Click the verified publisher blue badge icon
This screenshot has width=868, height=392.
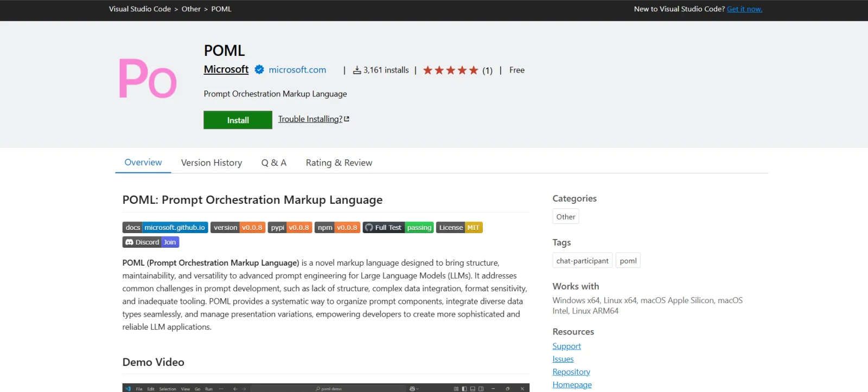coord(259,69)
